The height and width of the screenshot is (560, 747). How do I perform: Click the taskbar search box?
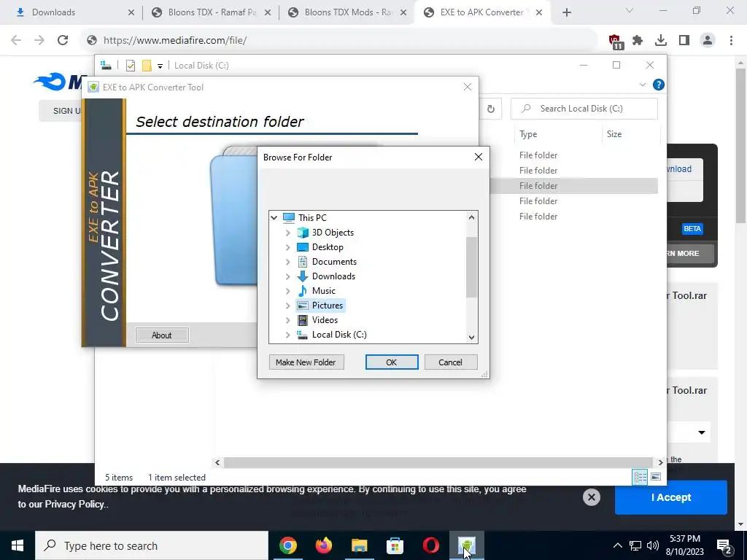152,545
